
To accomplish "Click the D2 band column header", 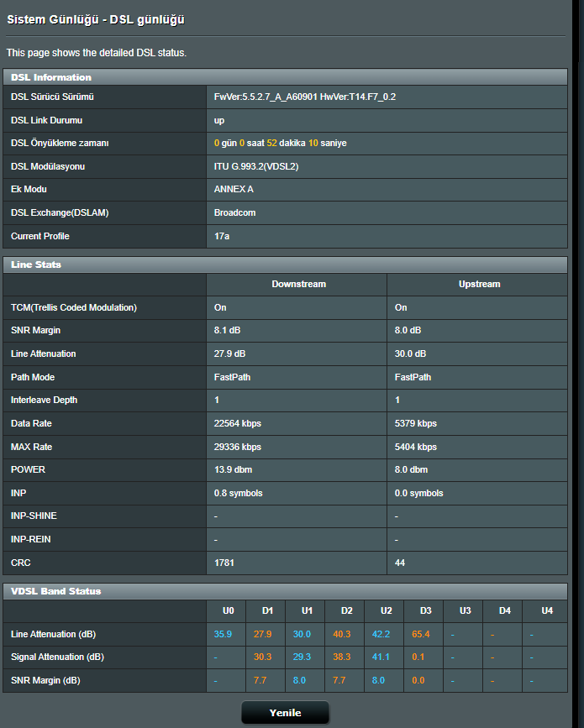I will (x=346, y=610).
